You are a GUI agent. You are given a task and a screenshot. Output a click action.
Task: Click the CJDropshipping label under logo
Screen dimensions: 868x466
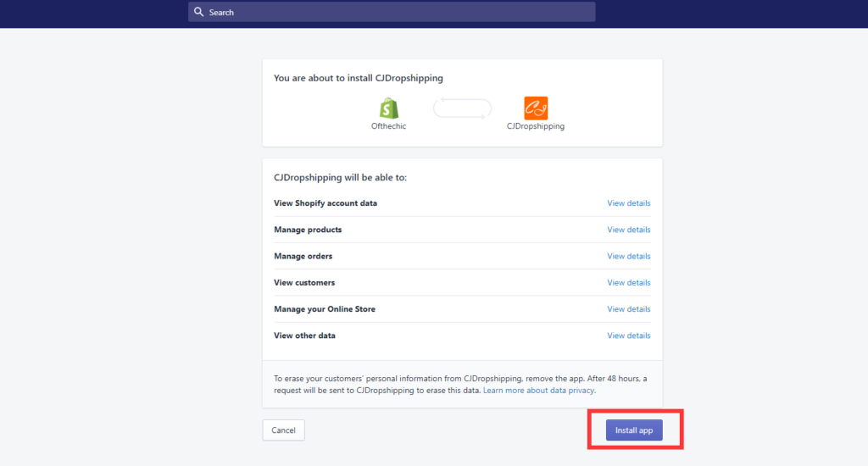[x=536, y=126]
